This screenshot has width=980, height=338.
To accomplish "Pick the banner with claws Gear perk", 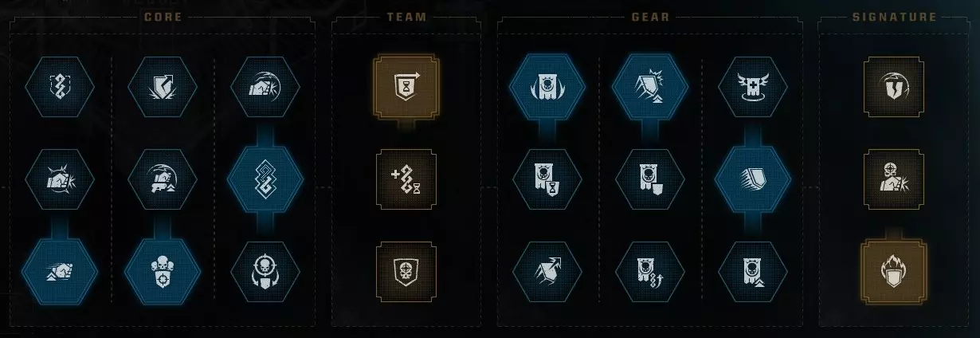I will point(547,87).
